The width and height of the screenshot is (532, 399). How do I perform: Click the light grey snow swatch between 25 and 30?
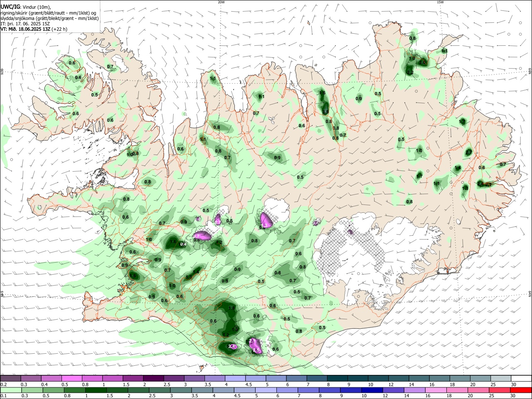(501, 378)
